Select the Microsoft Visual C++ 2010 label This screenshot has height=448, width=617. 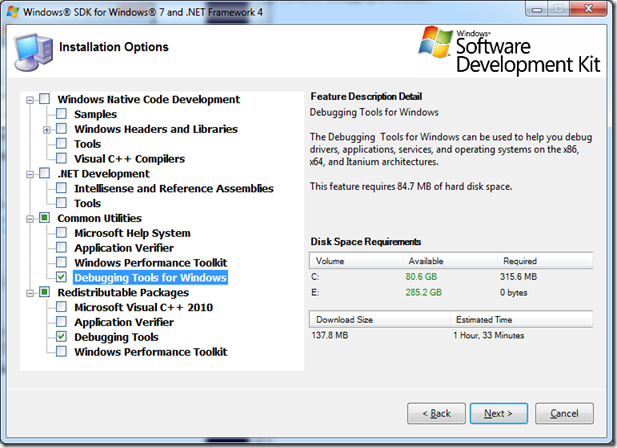point(144,307)
